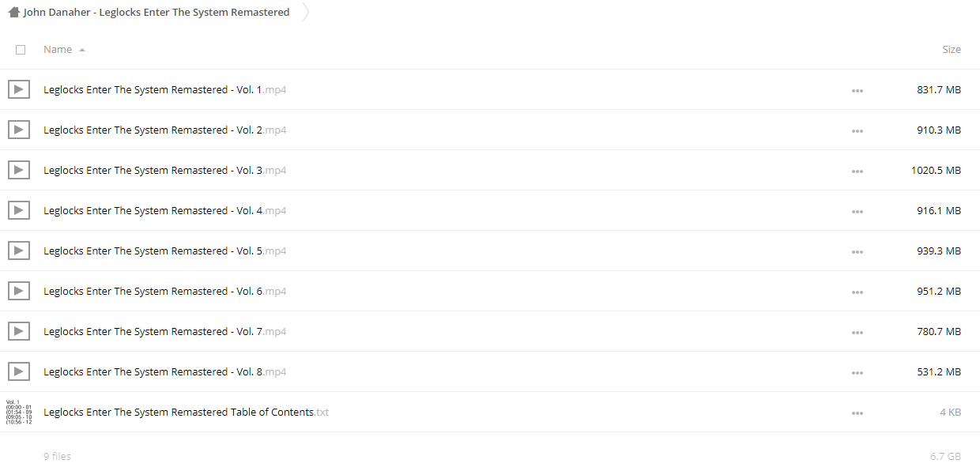Click the video play icon for Vol. 3

click(x=19, y=170)
